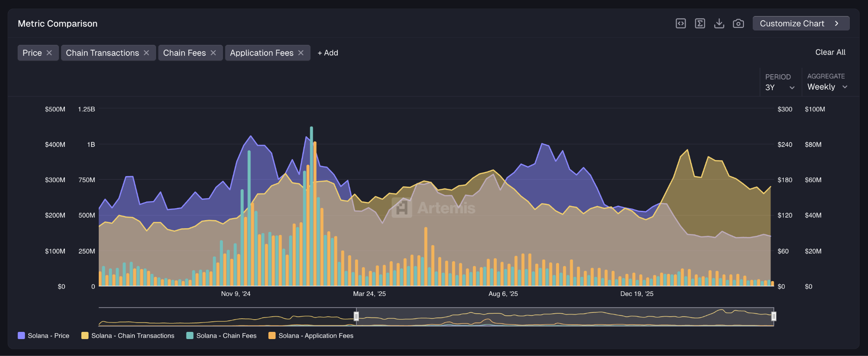Clear All selected metrics
This screenshot has width=868, height=356.
pyautogui.click(x=830, y=52)
